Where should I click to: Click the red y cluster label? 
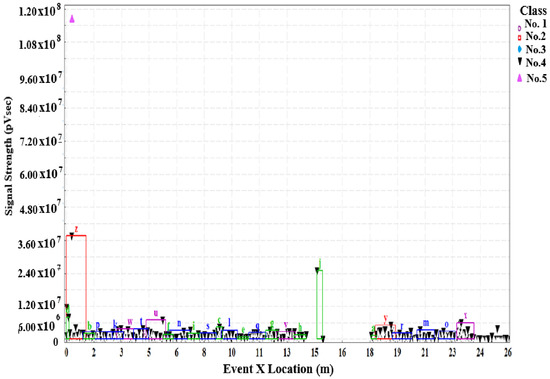coord(385,319)
